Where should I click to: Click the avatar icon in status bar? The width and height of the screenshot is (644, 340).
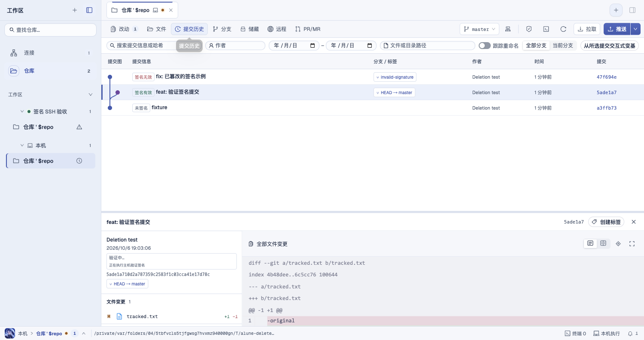9,334
